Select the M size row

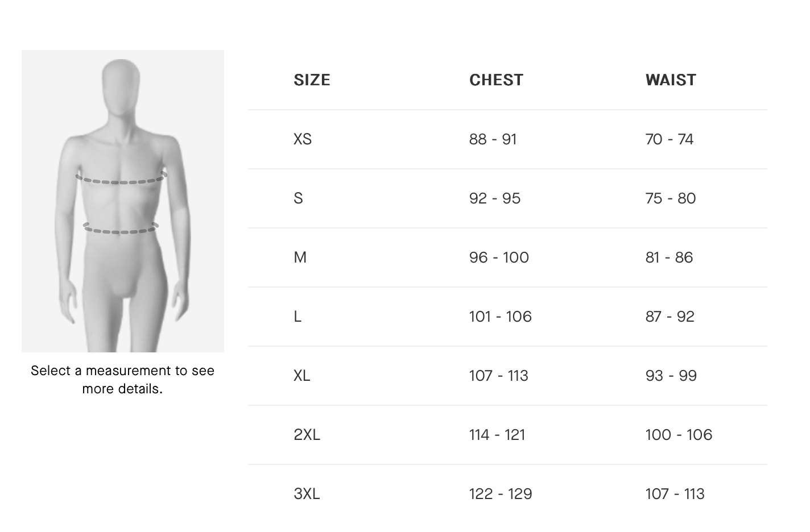507,257
